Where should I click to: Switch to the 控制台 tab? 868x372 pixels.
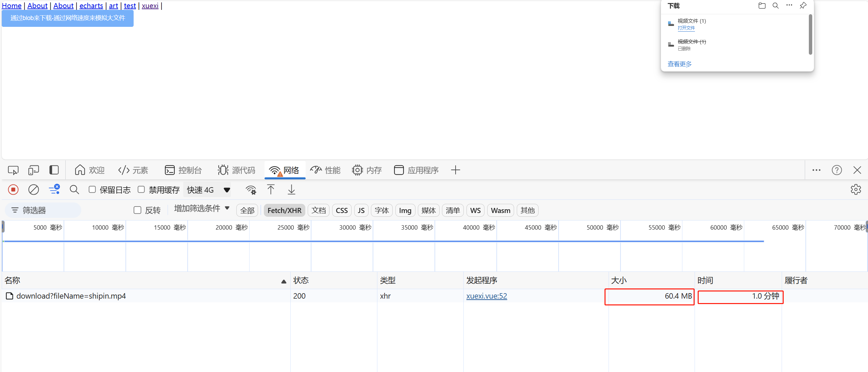183,170
